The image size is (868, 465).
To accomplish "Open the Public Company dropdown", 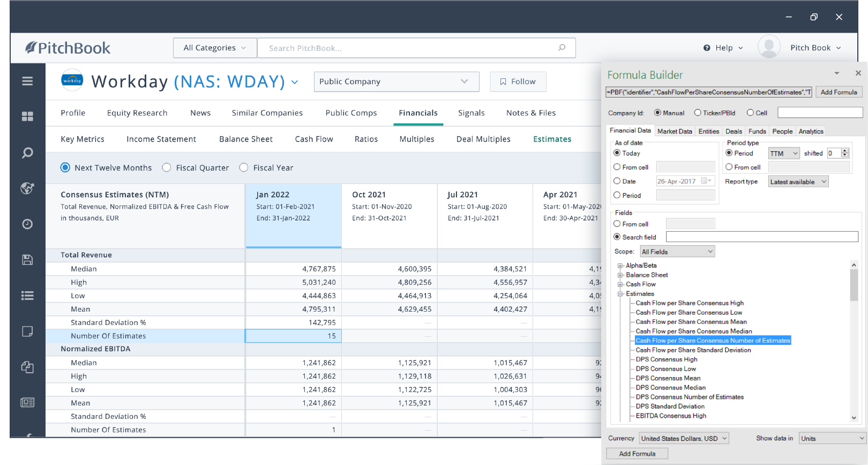I will click(x=396, y=82).
